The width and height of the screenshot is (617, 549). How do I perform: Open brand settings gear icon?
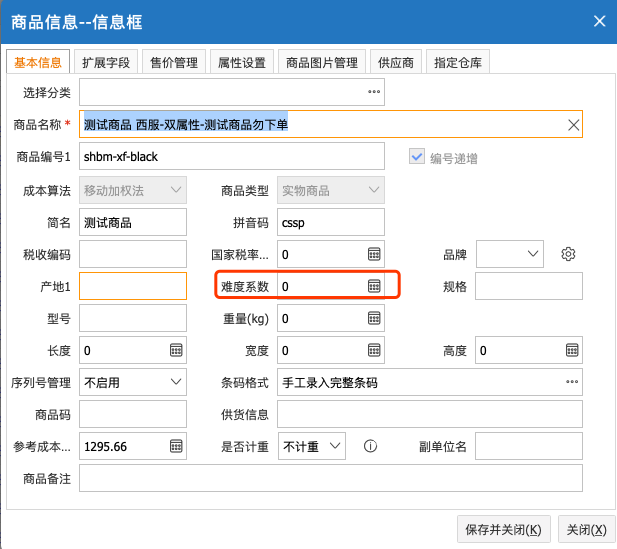pyautogui.click(x=568, y=254)
